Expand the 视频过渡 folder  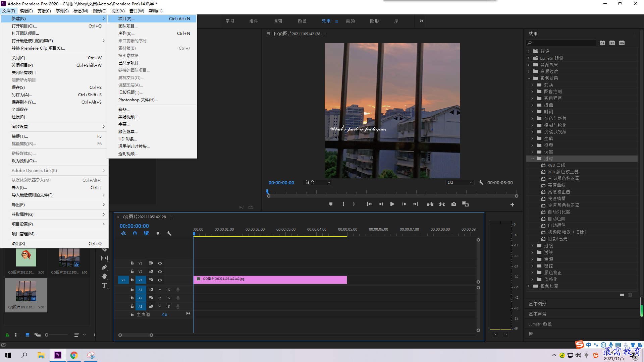(x=529, y=286)
